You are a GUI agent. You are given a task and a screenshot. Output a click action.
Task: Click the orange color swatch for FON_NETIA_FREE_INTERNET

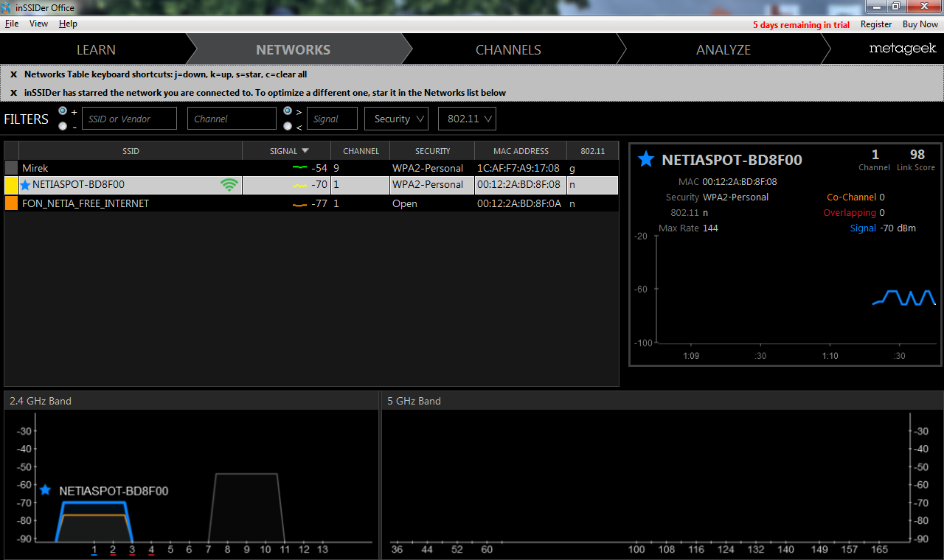point(11,203)
